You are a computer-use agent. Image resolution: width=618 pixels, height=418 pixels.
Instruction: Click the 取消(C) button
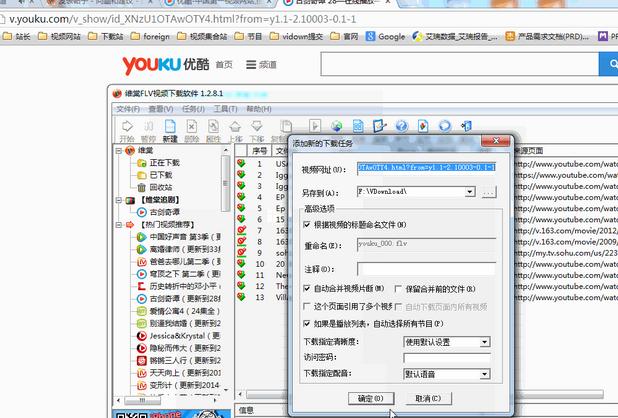pyautogui.click(x=428, y=398)
